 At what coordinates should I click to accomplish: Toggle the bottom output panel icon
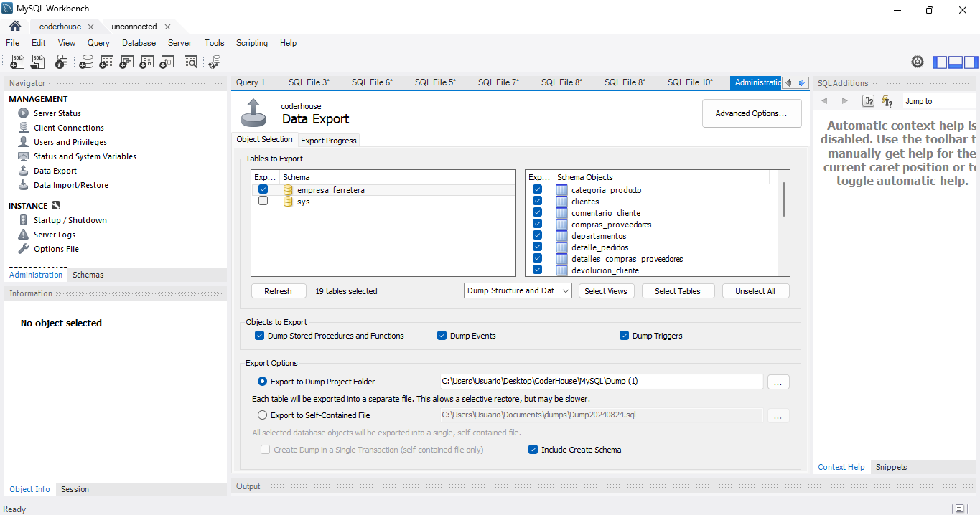(x=956, y=62)
